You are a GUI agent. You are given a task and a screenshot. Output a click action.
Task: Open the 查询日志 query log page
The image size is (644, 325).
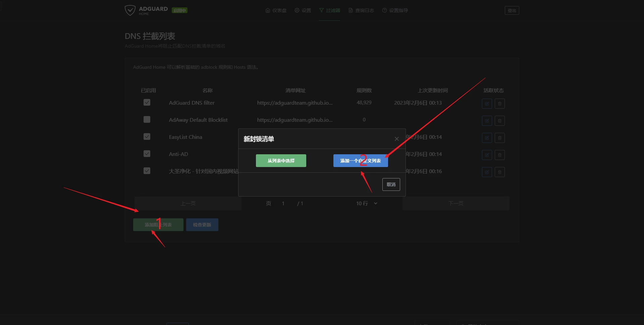[x=361, y=10]
